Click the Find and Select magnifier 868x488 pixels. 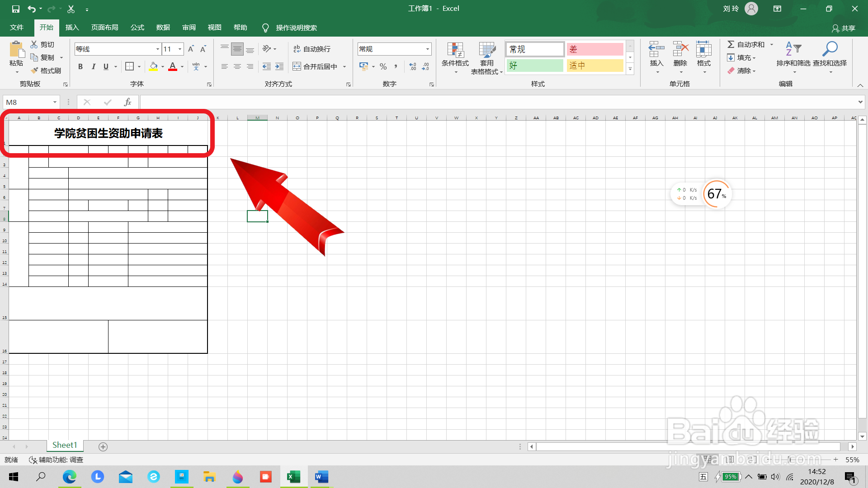[x=830, y=49]
